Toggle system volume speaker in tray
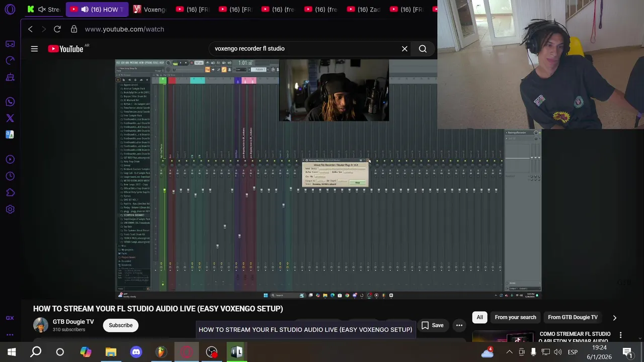The image size is (644, 362). (x=557, y=352)
